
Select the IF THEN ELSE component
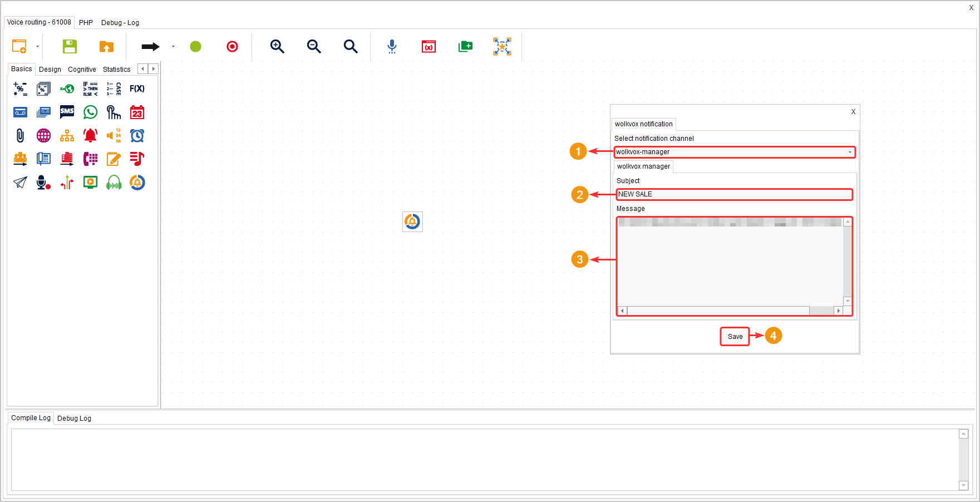[x=90, y=88]
